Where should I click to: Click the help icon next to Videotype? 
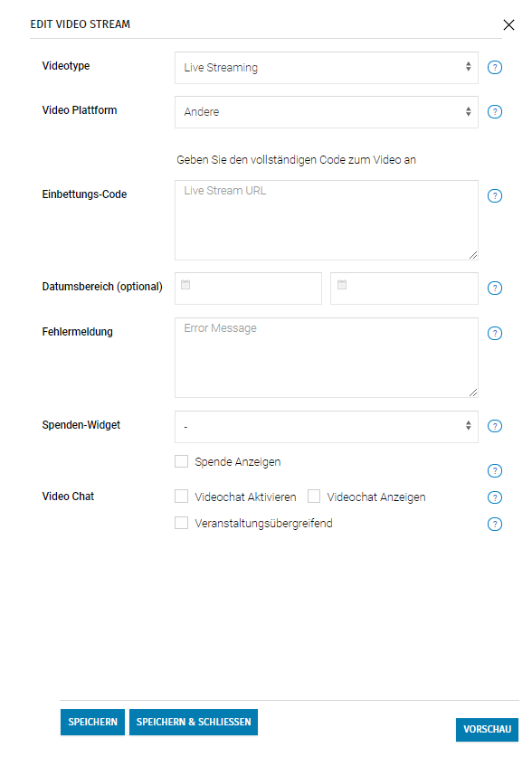[494, 68]
